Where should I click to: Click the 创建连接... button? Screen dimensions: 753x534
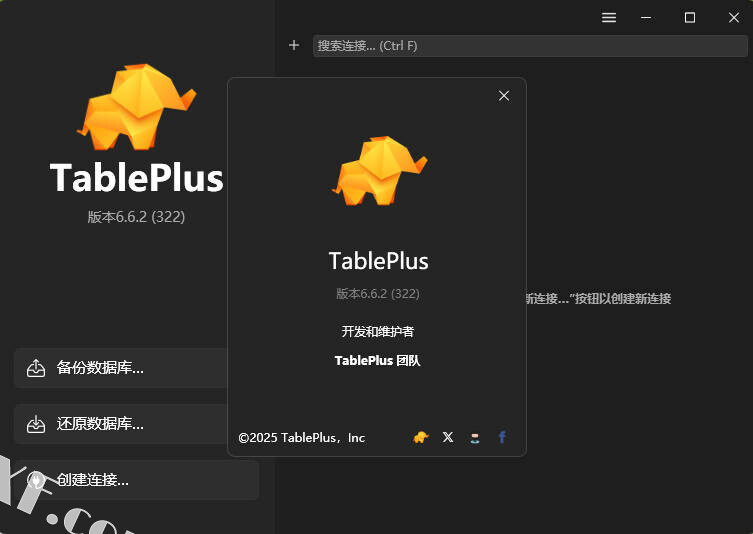coord(136,480)
